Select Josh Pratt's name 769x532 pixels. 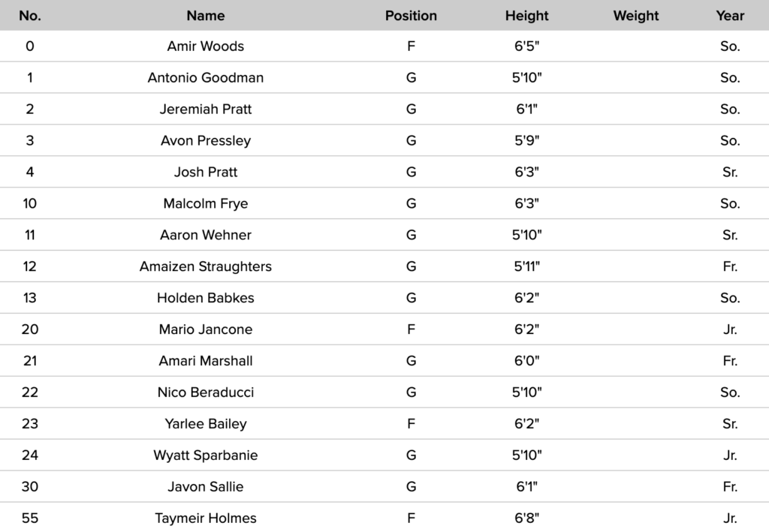pos(205,172)
